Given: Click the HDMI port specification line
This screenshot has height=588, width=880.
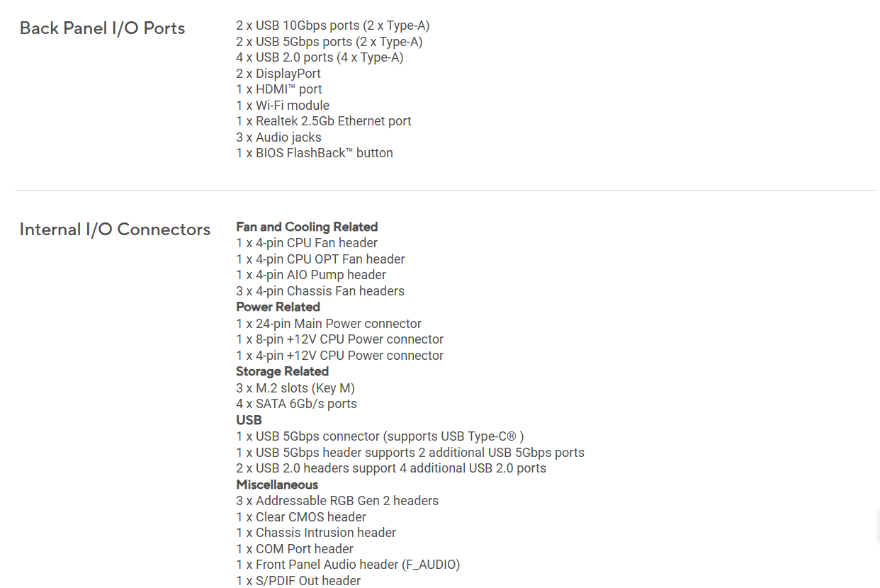Looking at the screenshot, I should click(x=279, y=89).
